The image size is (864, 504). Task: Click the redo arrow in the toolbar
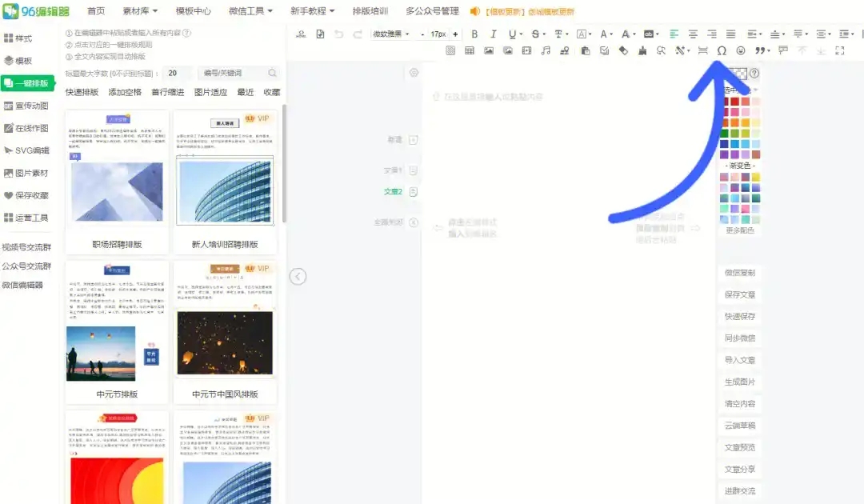357,34
